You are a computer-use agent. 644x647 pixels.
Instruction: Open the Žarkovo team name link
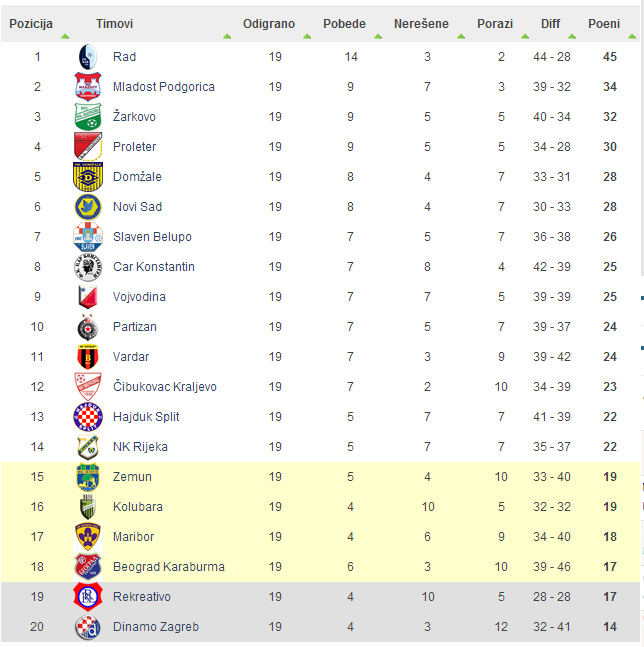click(x=134, y=117)
